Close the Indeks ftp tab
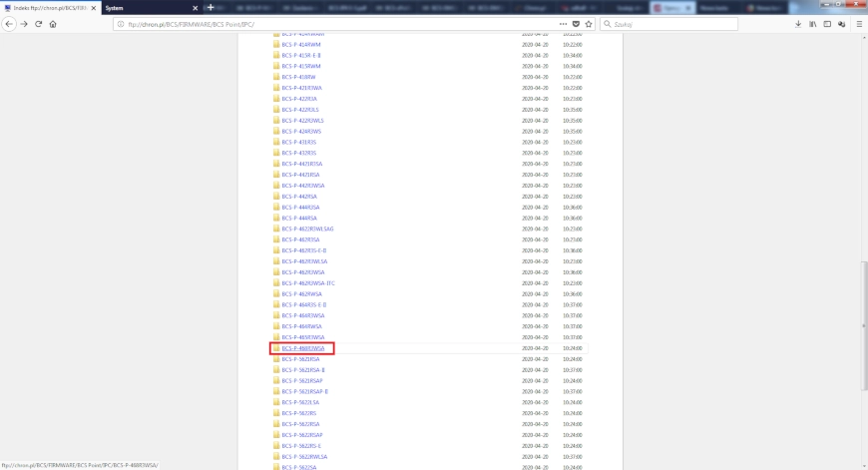The image size is (868, 470). tap(94, 8)
